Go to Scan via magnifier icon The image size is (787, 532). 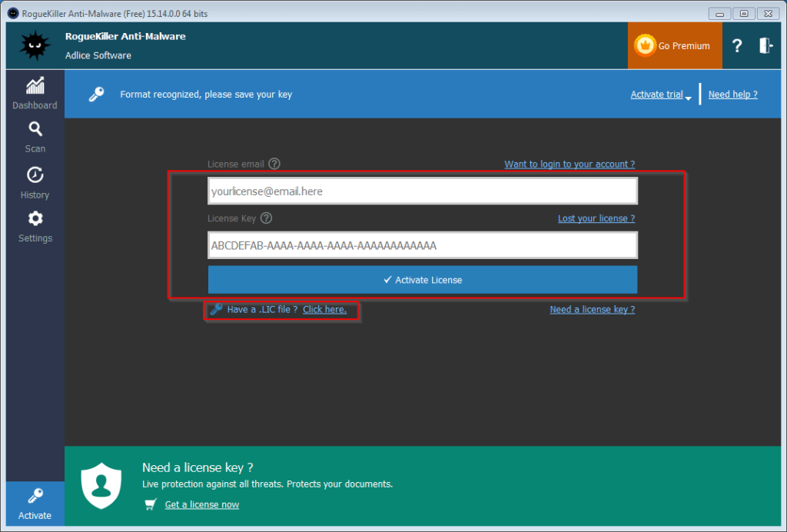pyautogui.click(x=35, y=129)
